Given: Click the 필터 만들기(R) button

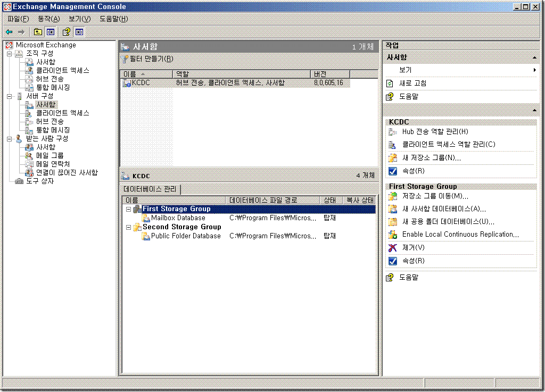Looking at the screenshot, I should 147,59.
